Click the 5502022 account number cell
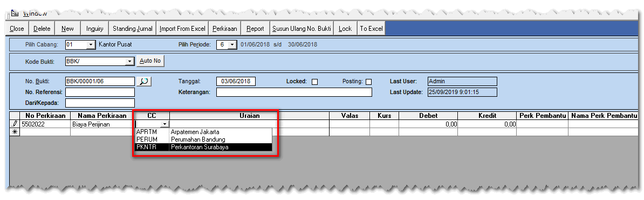Viewport: 644px width, 200px height. pyautogui.click(x=45, y=123)
